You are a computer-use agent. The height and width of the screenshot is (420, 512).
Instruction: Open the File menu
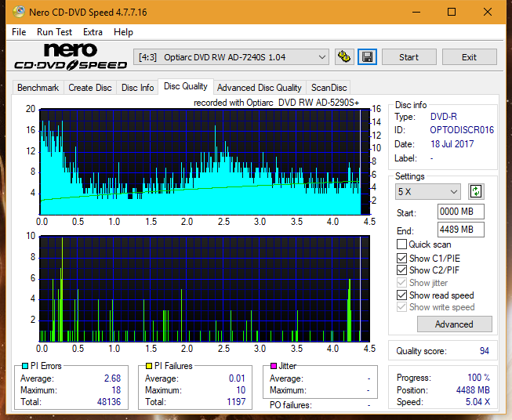19,32
